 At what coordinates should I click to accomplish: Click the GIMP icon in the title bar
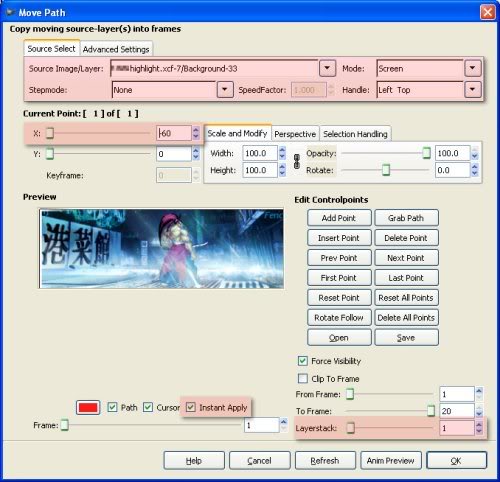click(10, 12)
